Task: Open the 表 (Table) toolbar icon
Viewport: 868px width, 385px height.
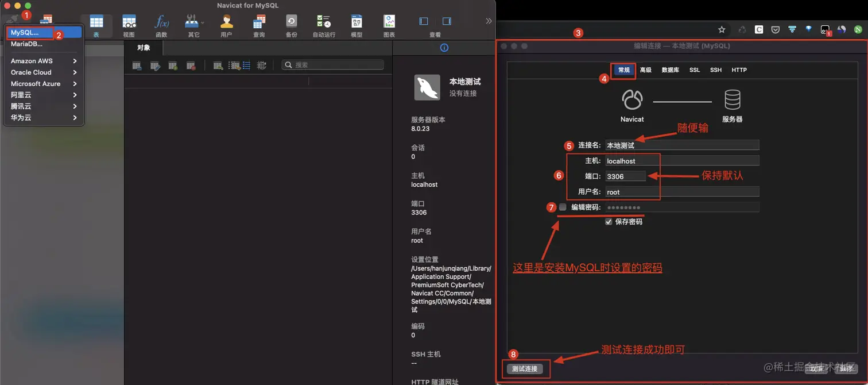Action: [x=96, y=26]
